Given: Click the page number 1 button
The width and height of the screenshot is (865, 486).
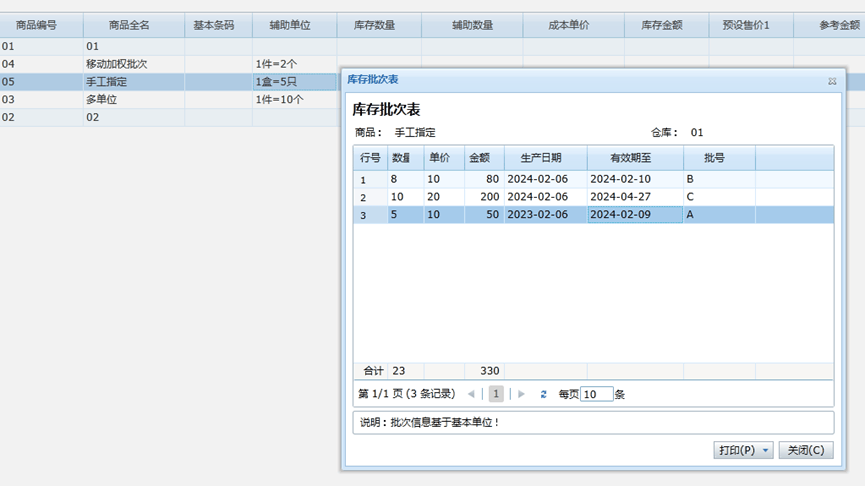Looking at the screenshot, I should pos(496,394).
